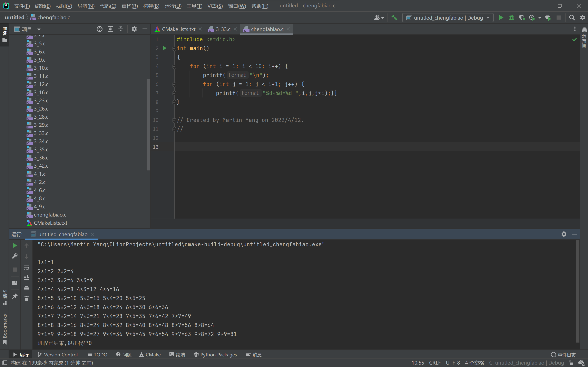Open 4_6.c in project tree
Viewport: 588px width, 367px height.
click(x=39, y=190)
